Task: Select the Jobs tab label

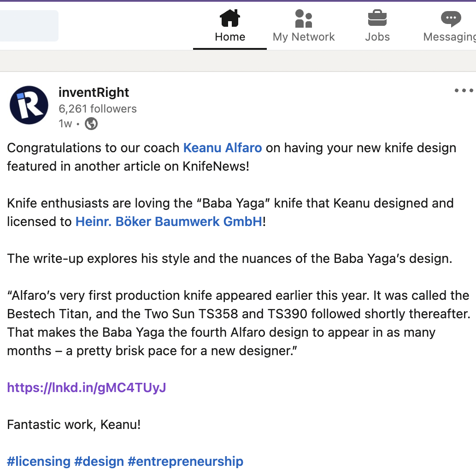Action: point(377,37)
